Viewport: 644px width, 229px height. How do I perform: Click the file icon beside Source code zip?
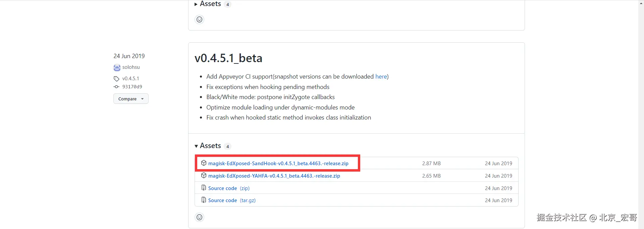[x=204, y=188]
